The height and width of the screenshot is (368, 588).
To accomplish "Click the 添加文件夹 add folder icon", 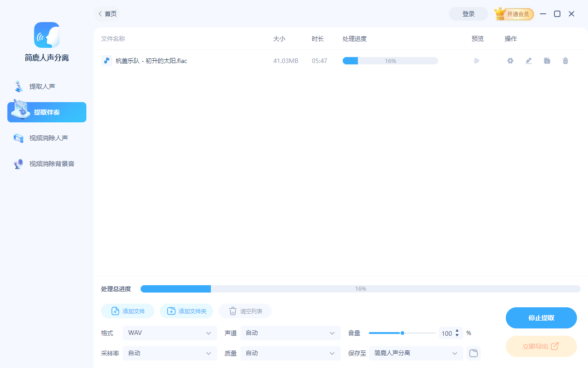I will tap(172, 310).
